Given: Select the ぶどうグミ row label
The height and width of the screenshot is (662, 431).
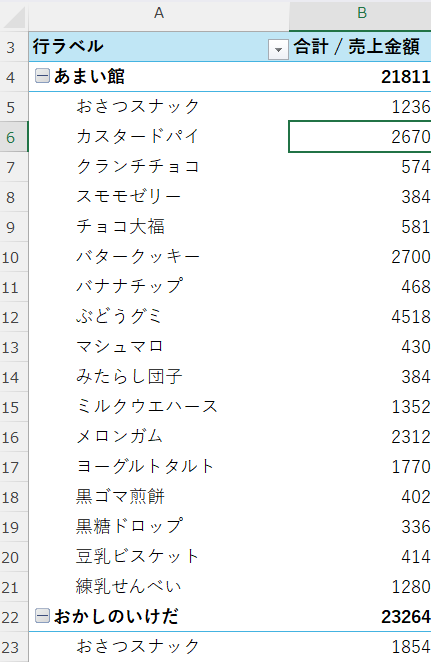Looking at the screenshot, I should (x=159, y=317).
